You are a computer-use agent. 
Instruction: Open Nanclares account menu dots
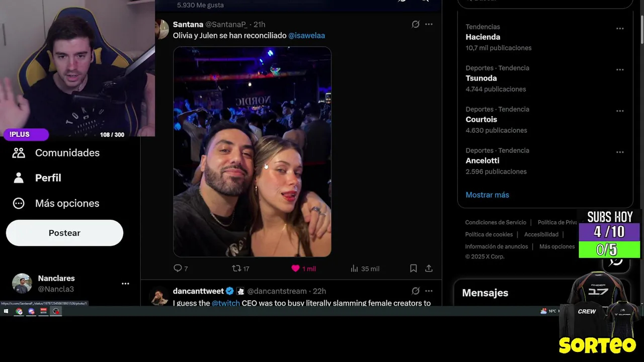point(125,284)
